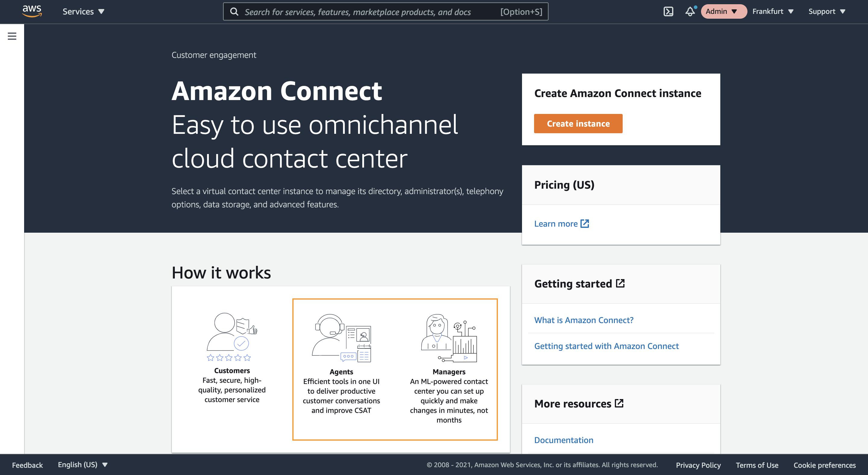The height and width of the screenshot is (475, 868).
Task: Open the Services dropdown menu
Action: pos(83,11)
